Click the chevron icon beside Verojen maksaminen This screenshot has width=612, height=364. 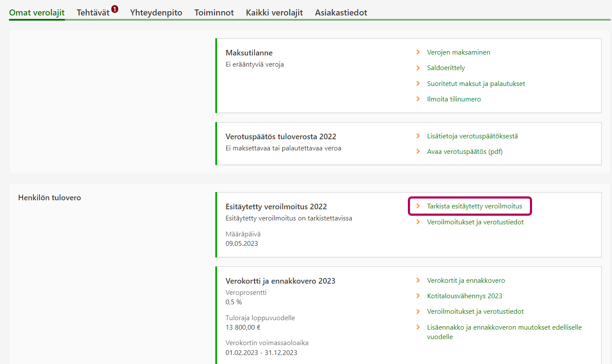(418, 52)
